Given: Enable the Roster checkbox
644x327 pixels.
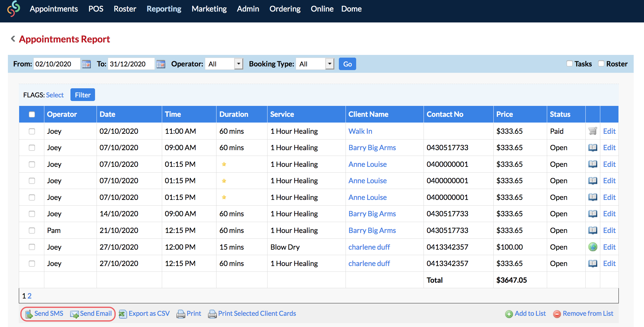Looking at the screenshot, I should tap(601, 63).
